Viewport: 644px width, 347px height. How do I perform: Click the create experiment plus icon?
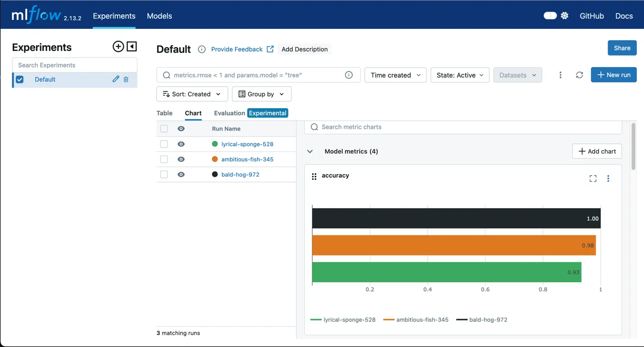pyautogui.click(x=118, y=46)
